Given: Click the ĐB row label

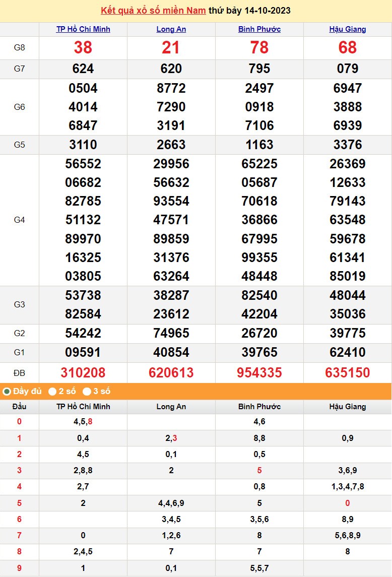Looking at the screenshot, I should [19, 373].
